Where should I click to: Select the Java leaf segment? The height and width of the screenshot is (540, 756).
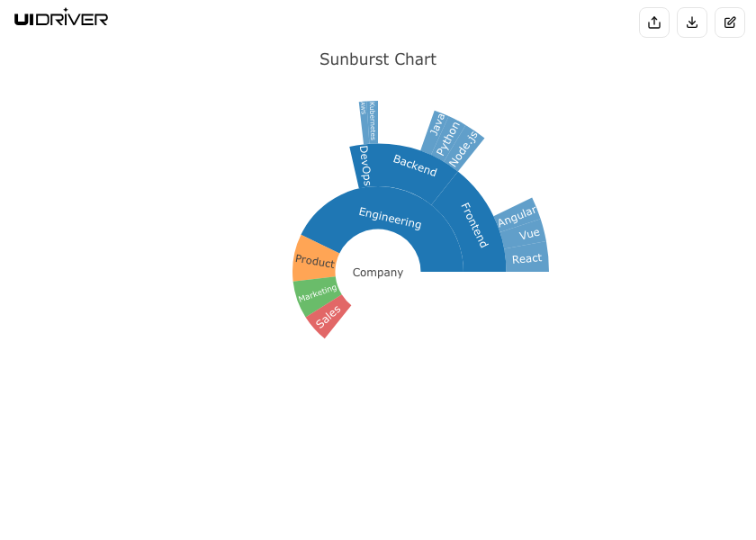pos(436,128)
